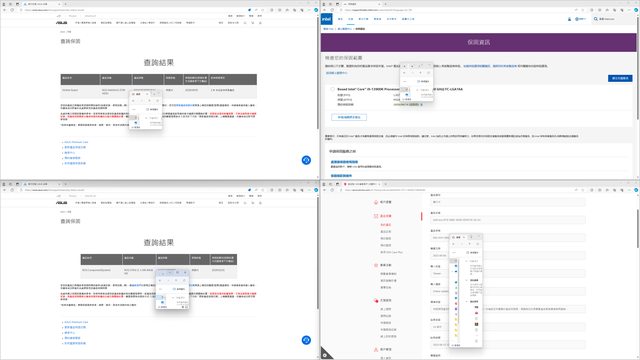Click the blue round support icon, upper ASUS window
Screen dimensions: 640x360
click(x=306, y=160)
